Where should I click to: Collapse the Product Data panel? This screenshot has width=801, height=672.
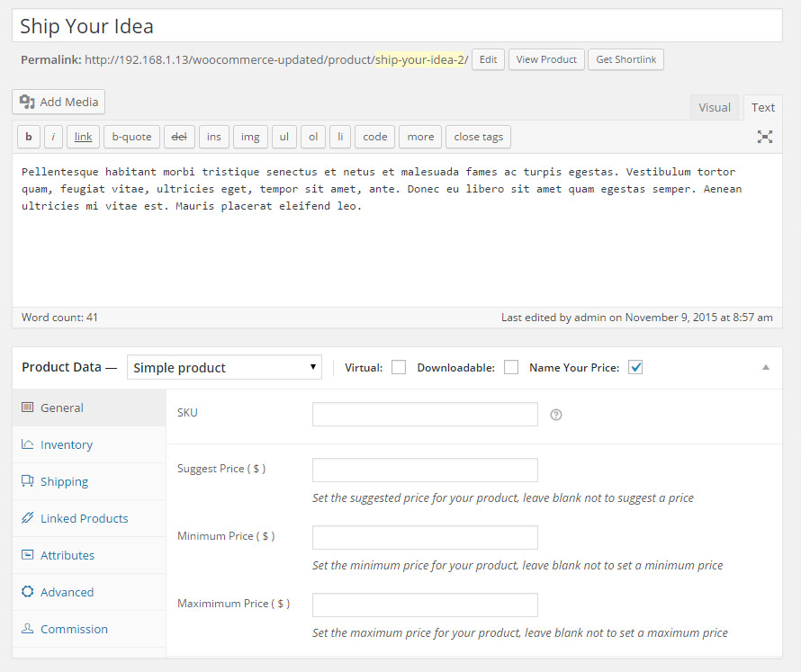(766, 367)
